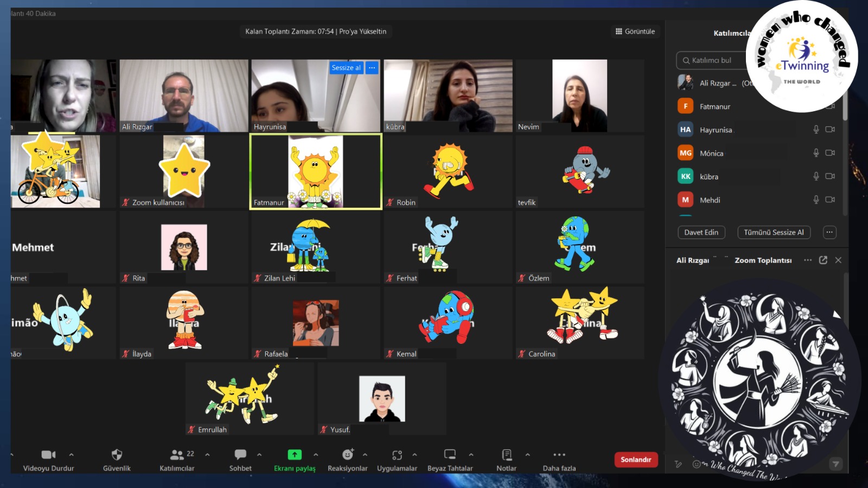Image resolution: width=868 pixels, height=488 pixels.
Task: Expand the caret next to Uygulamalar
Action: [414, 454]
